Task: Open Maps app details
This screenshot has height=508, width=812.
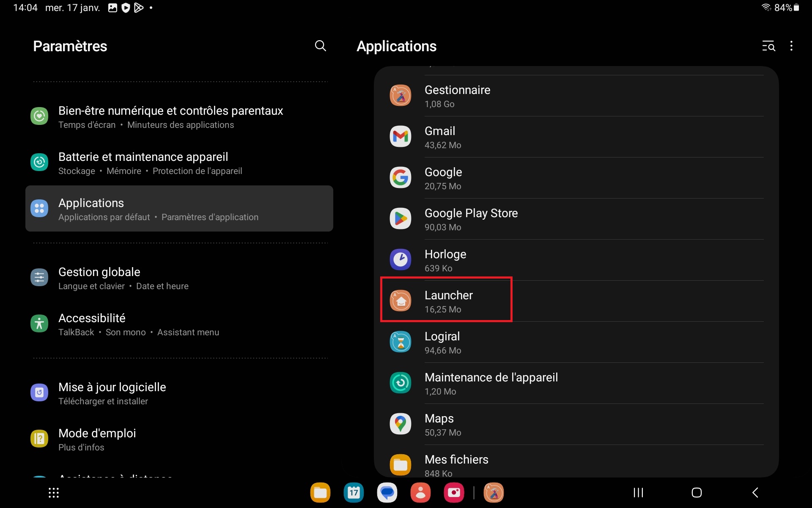Action: pos(576,424)
